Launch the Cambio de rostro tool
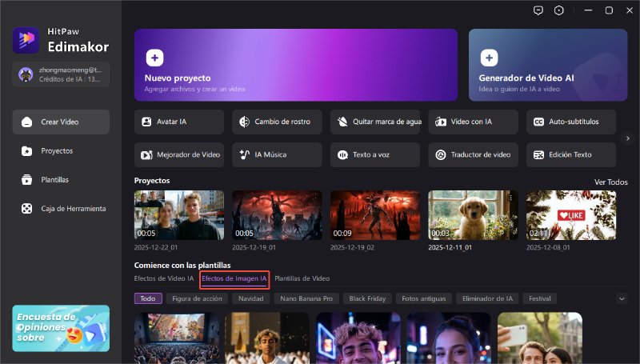The height and width of the screenshot is (364, 640). [277, 122]
